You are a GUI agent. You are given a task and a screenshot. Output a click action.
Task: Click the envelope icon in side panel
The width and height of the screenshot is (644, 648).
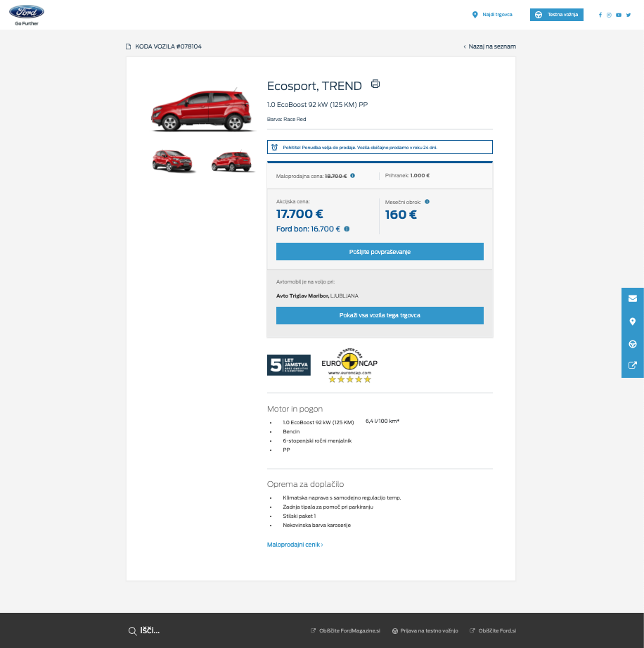633,298
